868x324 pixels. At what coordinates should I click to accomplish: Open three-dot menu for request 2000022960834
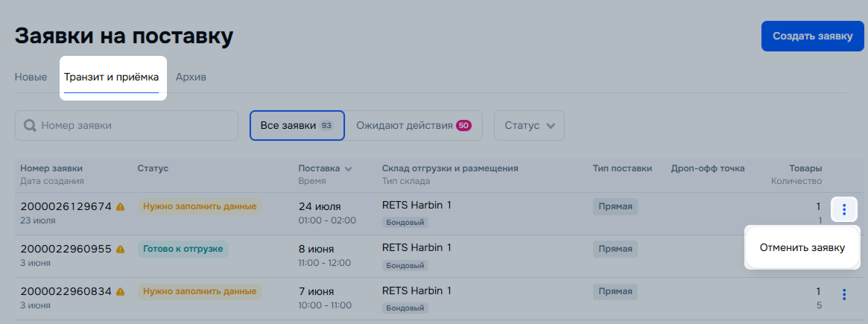(843, 295)
